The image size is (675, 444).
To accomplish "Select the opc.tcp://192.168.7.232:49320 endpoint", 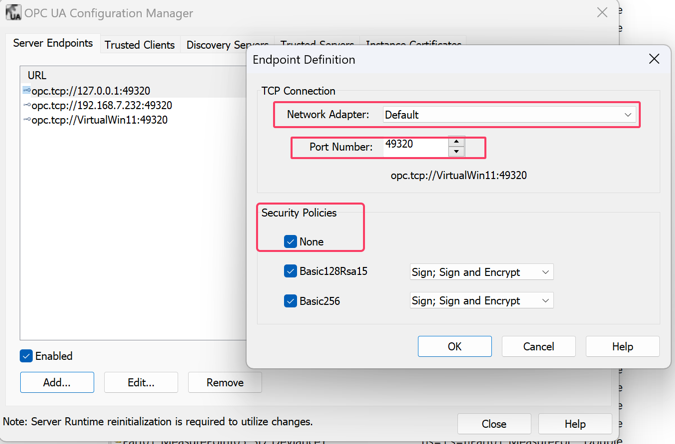I will click(101, 105).
